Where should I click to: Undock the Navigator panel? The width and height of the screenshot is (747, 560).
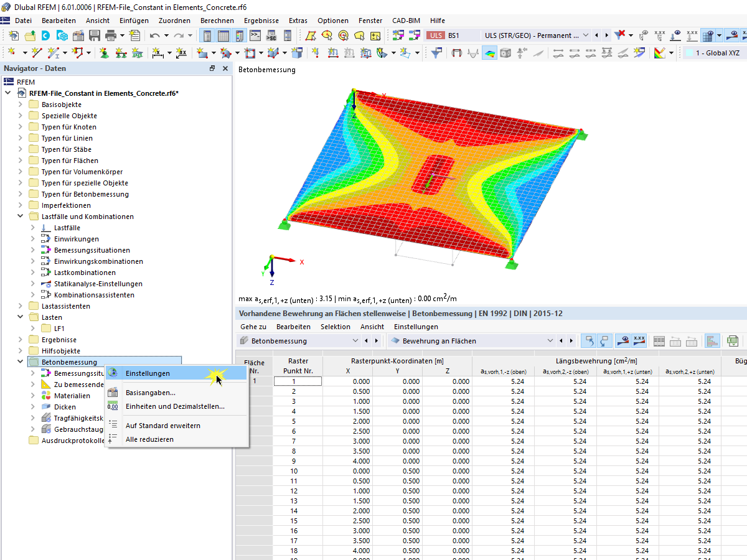(212, 68)
